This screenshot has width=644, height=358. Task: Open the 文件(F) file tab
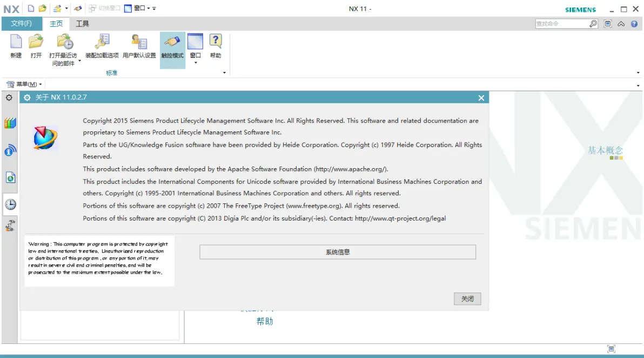pyautogui.click(x=22, y=23)
